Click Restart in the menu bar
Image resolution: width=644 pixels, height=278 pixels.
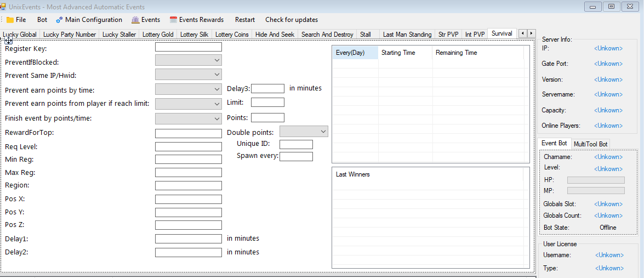(245, 20)
